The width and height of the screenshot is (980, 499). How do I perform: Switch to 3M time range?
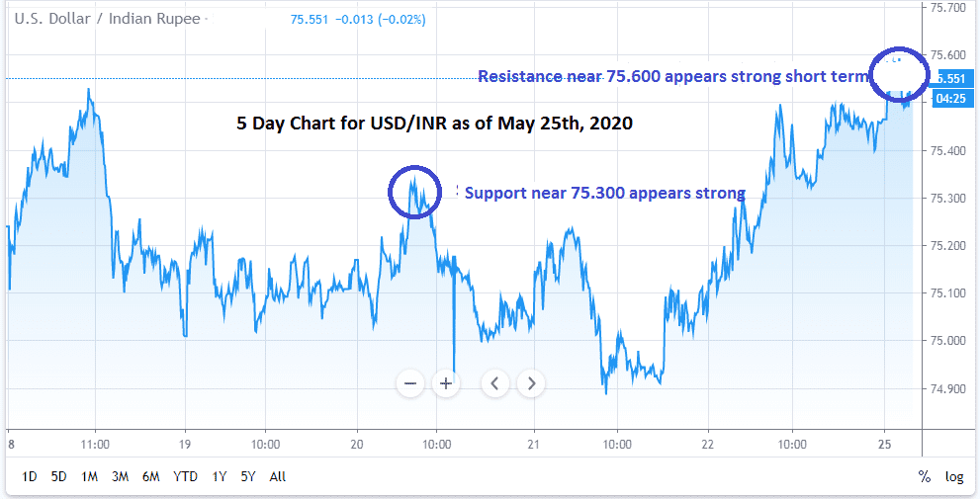[121, 476]
